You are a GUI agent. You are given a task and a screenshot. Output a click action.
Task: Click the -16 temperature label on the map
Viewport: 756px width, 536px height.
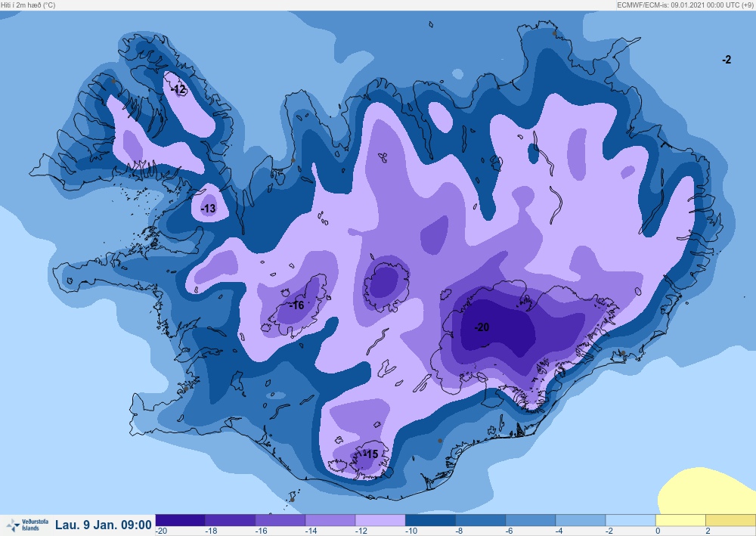[297, 305]
